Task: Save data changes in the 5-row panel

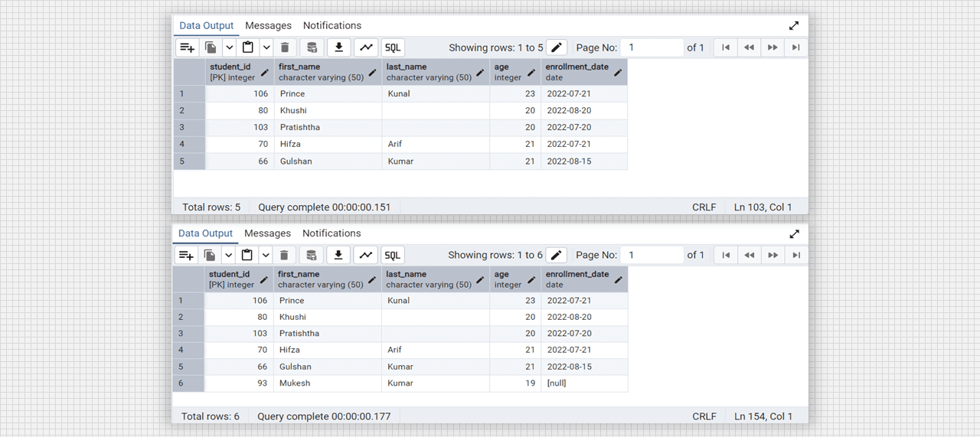Action: point(312,47)
